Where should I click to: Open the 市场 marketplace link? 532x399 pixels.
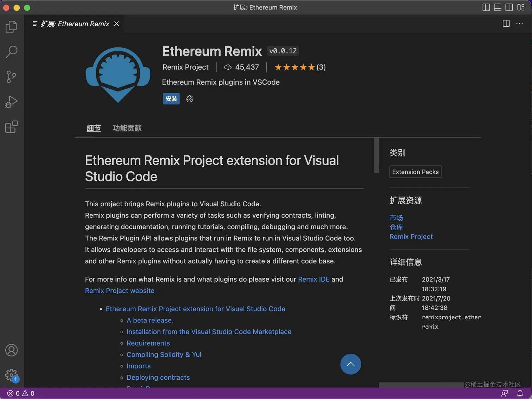(396, 218)
